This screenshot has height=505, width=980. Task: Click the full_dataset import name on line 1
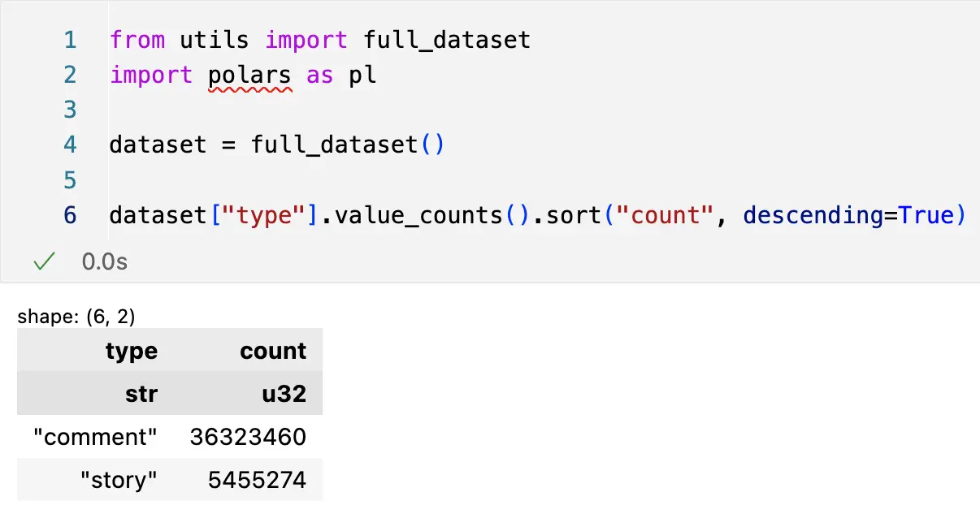coord(446,39)
